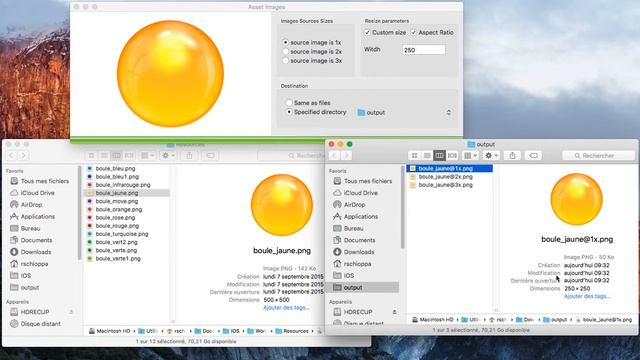Click Resources folder in Resources window path bar
The width and height of the screenshot is (640, 360).
click(292, 331)
